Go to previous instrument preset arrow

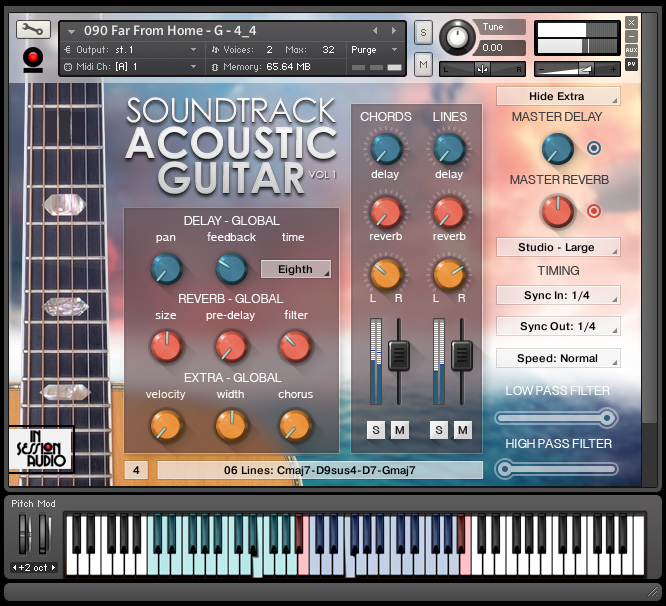point(375,31)
